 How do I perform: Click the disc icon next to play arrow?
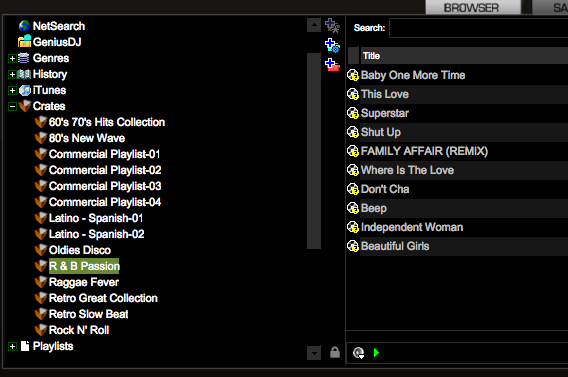(x=358, y=353)
